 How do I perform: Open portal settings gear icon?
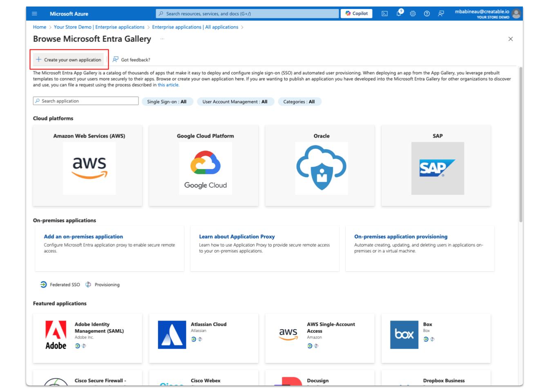tap(413, 14)
